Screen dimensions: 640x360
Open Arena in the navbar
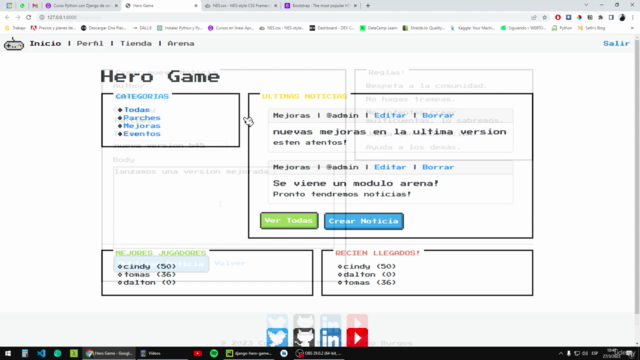[181, 43]
